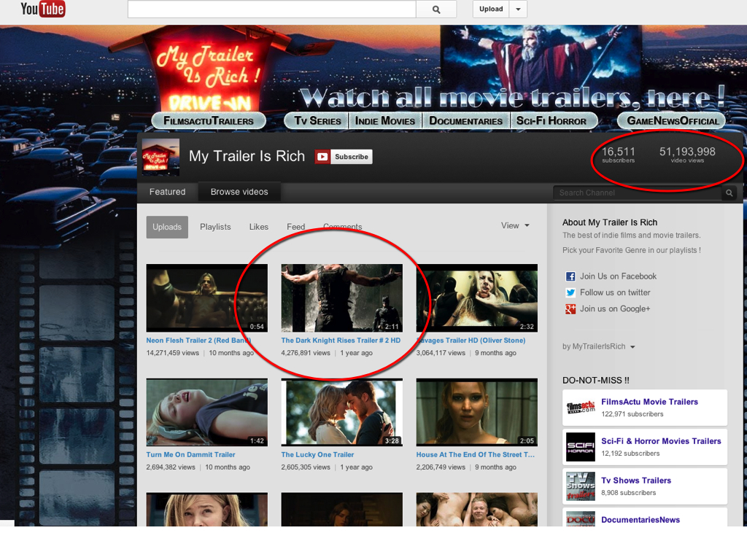
Task: Open the Upload dropdown arrow
Action: pyautogui.click(x=518, y=9)
